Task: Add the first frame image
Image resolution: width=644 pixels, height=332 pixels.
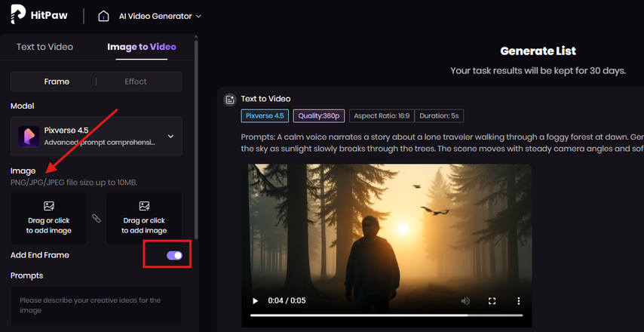Action: (49, 218)
